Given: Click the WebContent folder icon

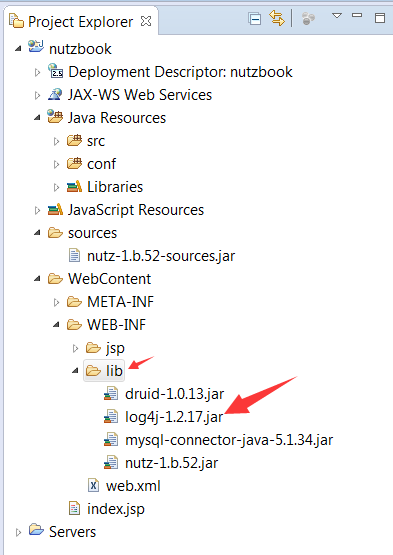Looking at the screenshot, I should 55,279.
